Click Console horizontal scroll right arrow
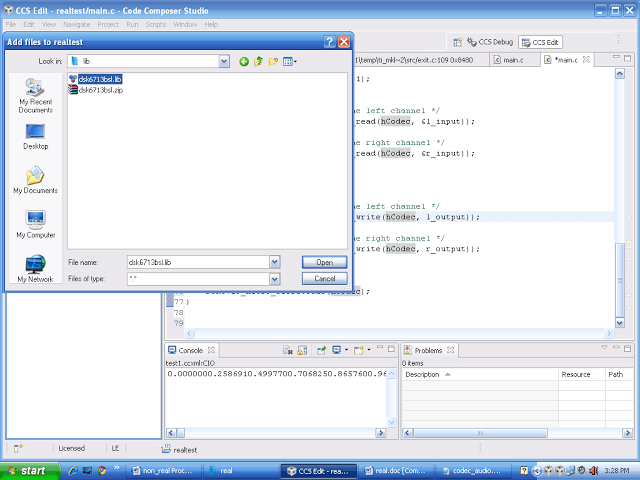Screen dimensions: 640x480 [x=381, y=433]
